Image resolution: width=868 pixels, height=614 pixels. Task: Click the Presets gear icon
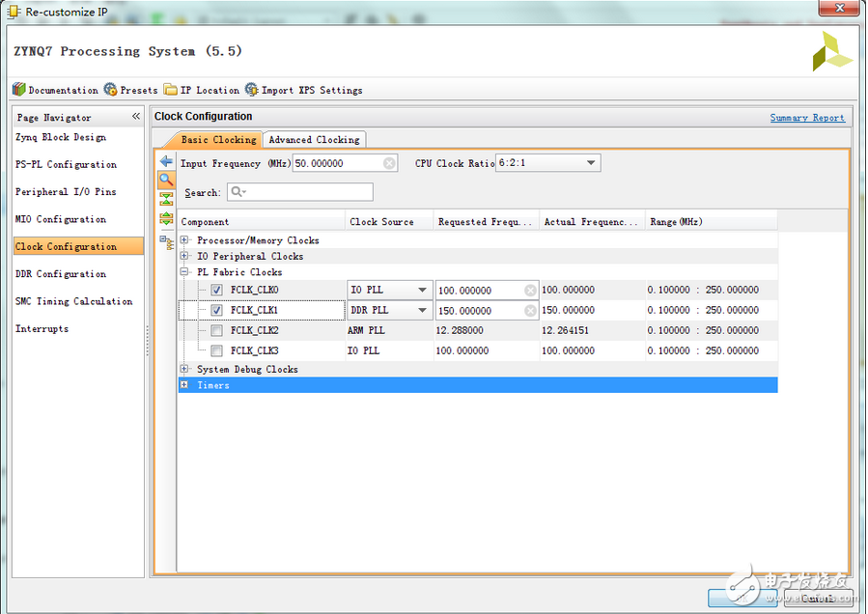(x=110, y=90)
